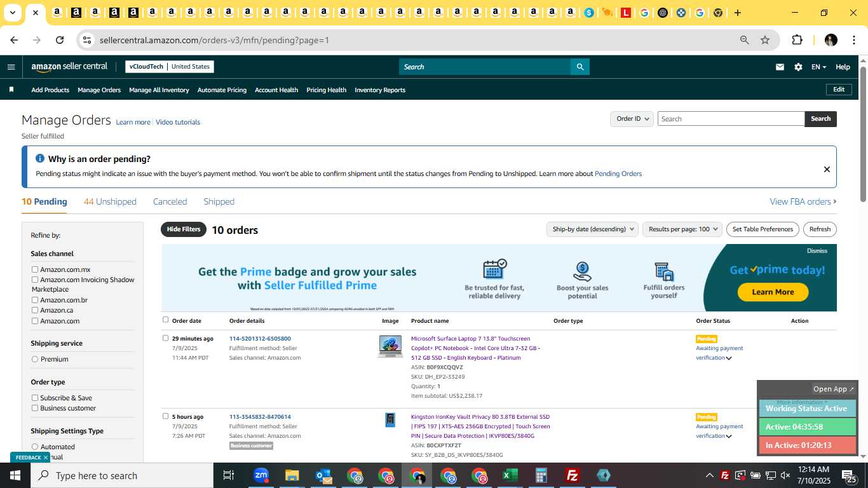Check the Business customer order type
Image resolution: width=868 pixels, height=488 pixels.
pos(35,408)
